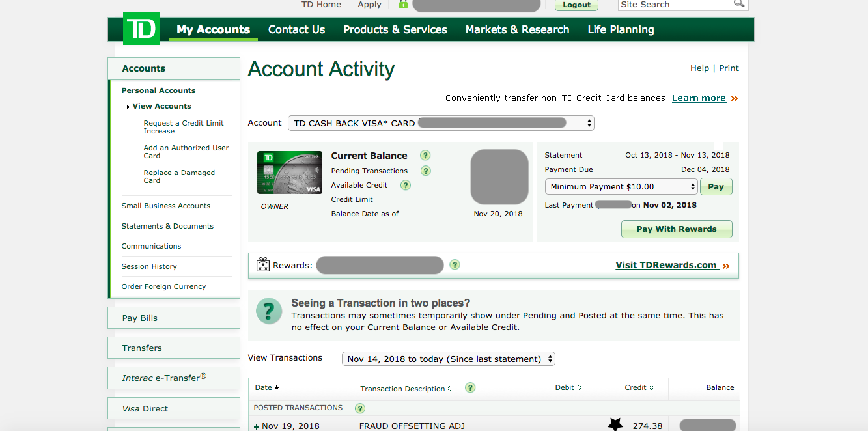Open the Products & Services menu

click(x=395, y=29)
